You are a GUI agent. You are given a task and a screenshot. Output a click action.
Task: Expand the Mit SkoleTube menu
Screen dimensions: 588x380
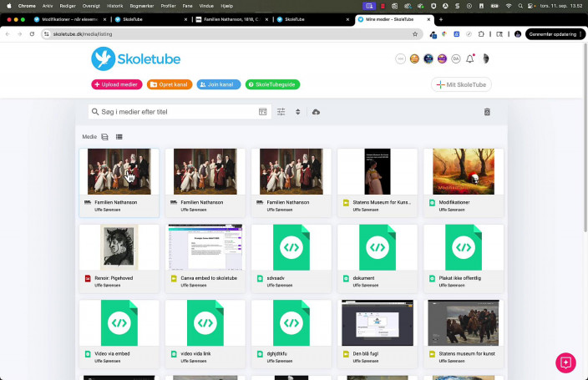[461, 84]
